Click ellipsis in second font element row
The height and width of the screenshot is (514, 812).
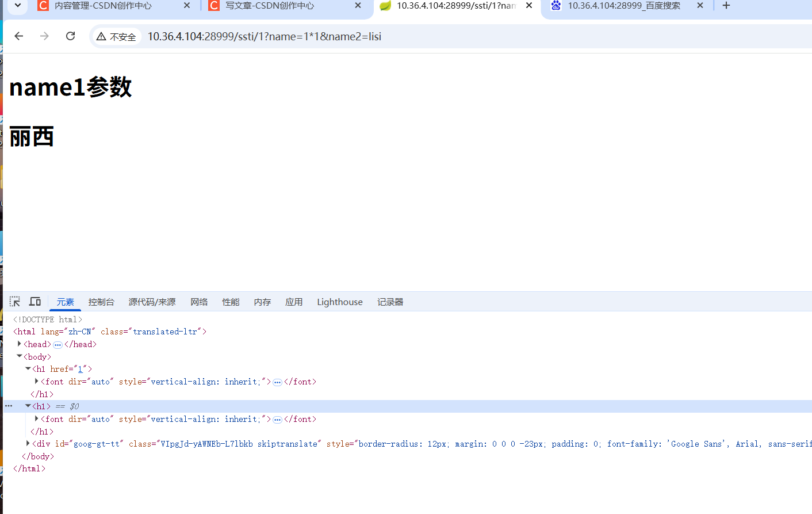click(x=277, y=420)
